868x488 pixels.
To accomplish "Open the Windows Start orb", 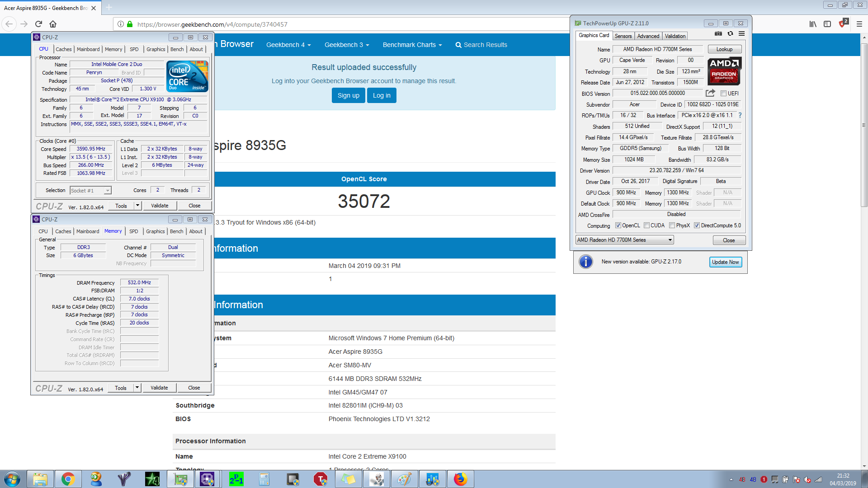I will tap(12, 479).
